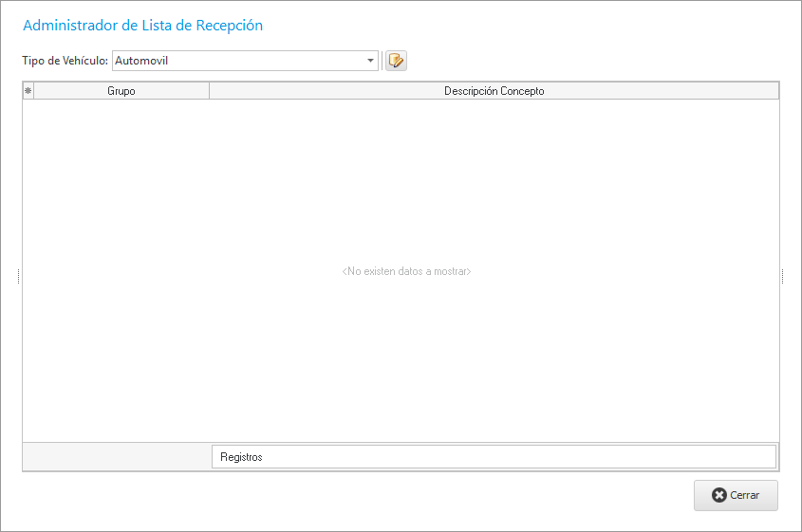Click the asterisk row indicator header cell
Viewport: 802px width, 532px height.
click(x=28, y=91)
